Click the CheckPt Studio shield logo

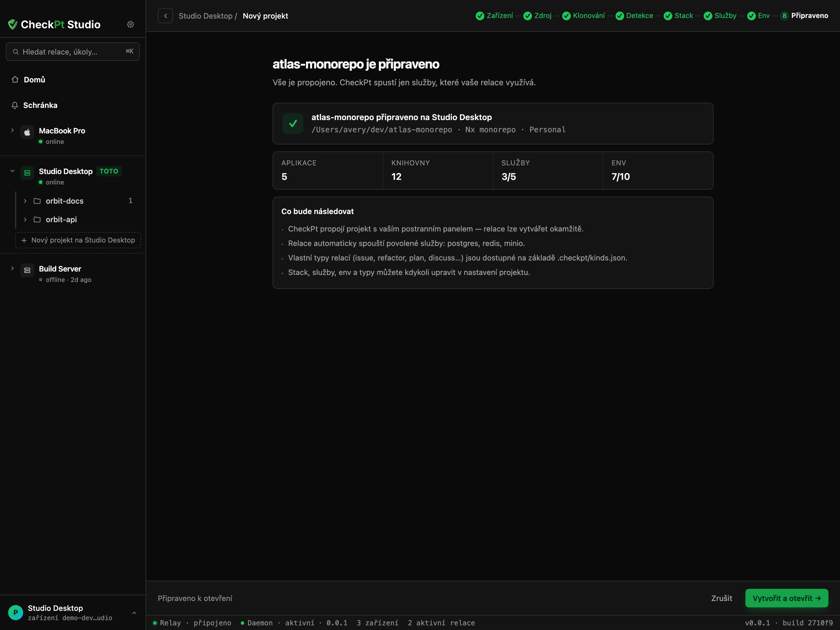click(x=12, y=24)
